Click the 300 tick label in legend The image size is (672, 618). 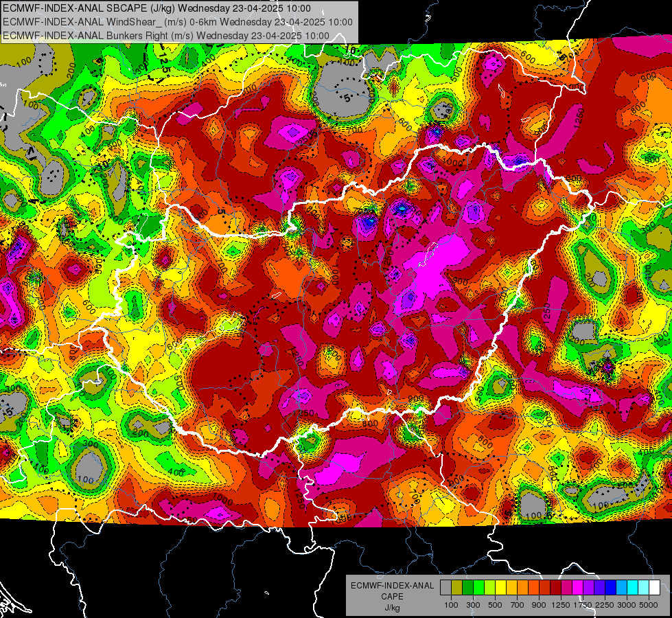tap(473, 605)
